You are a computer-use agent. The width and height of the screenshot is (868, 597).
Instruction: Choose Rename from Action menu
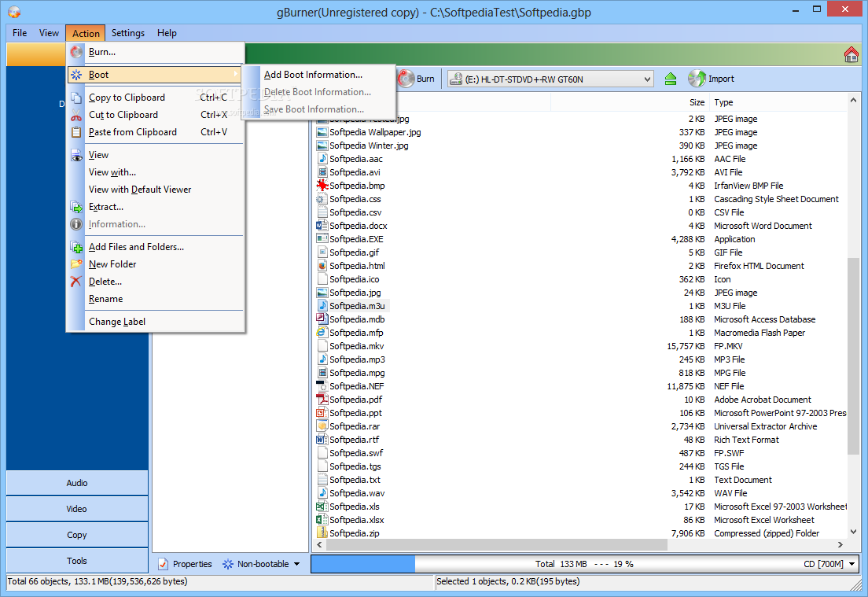coord(154,299)
